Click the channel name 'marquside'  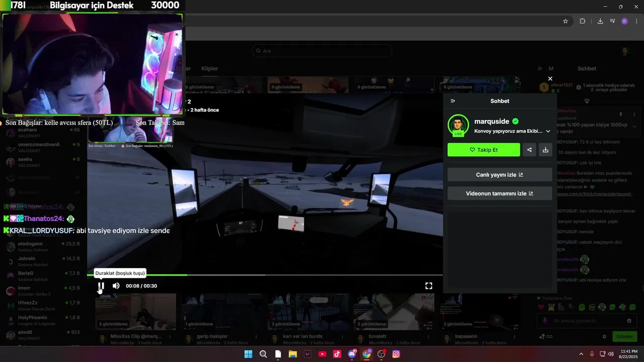tap(492, 121)
